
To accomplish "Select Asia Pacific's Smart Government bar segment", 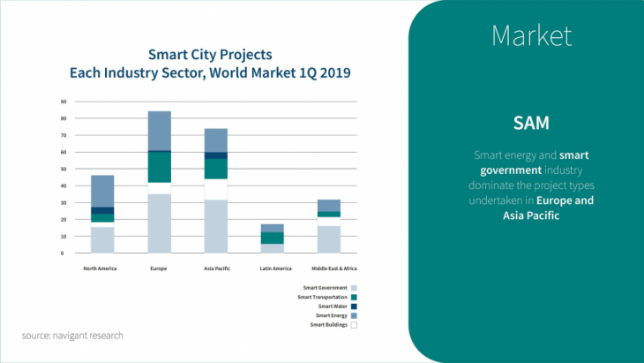I will [x=216, y=226].
